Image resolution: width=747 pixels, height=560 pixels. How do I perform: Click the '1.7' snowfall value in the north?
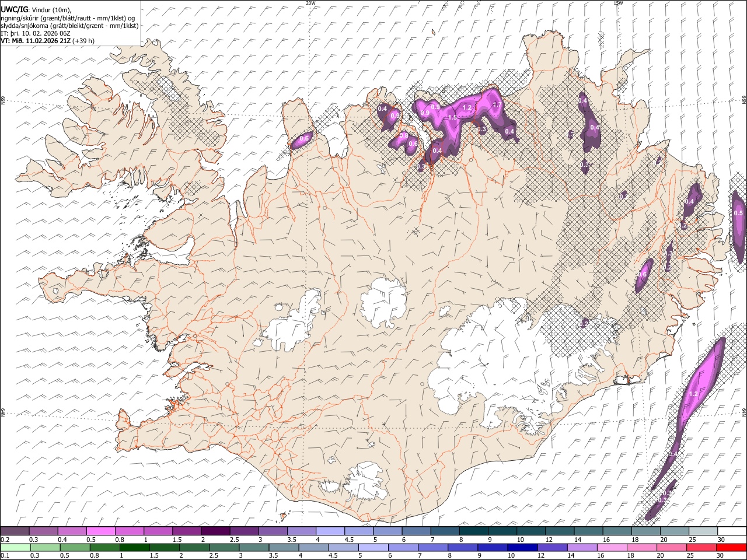click(x=498, y=104)
